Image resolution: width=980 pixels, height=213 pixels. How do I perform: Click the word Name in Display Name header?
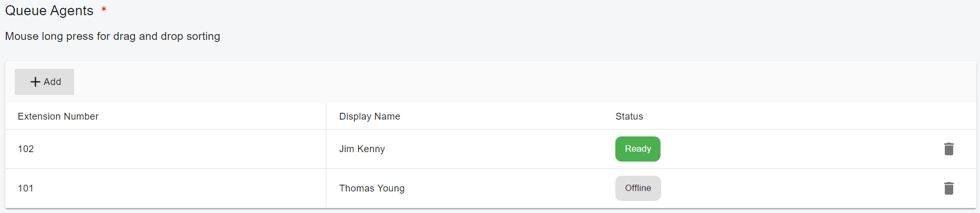click(x=387, y=116)
